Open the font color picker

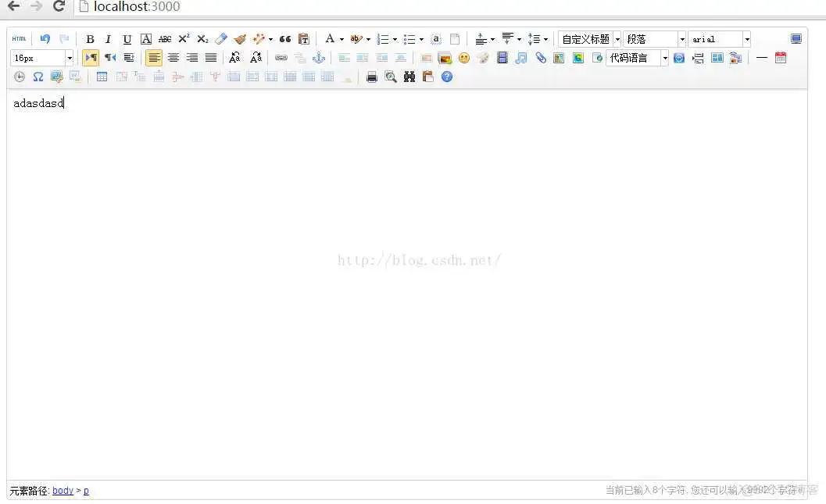[331, 38]
